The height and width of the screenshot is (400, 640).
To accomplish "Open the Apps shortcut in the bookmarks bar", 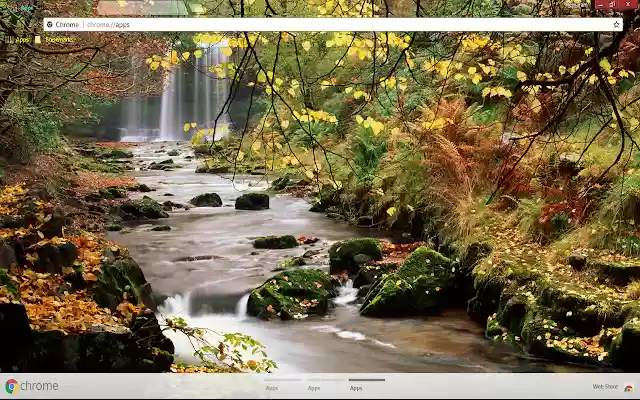I will (18, 40).
